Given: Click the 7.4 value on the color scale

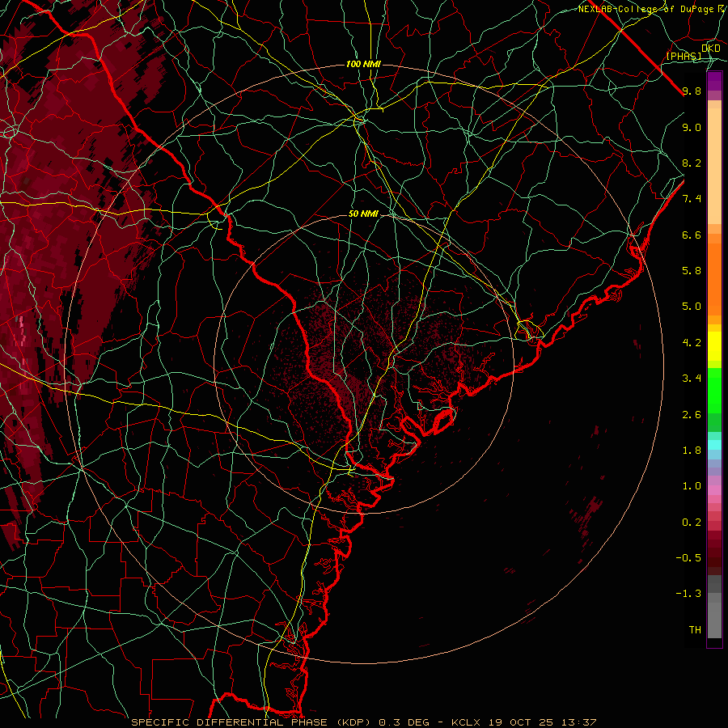Looking at the screenshot, I should (692, 199).
